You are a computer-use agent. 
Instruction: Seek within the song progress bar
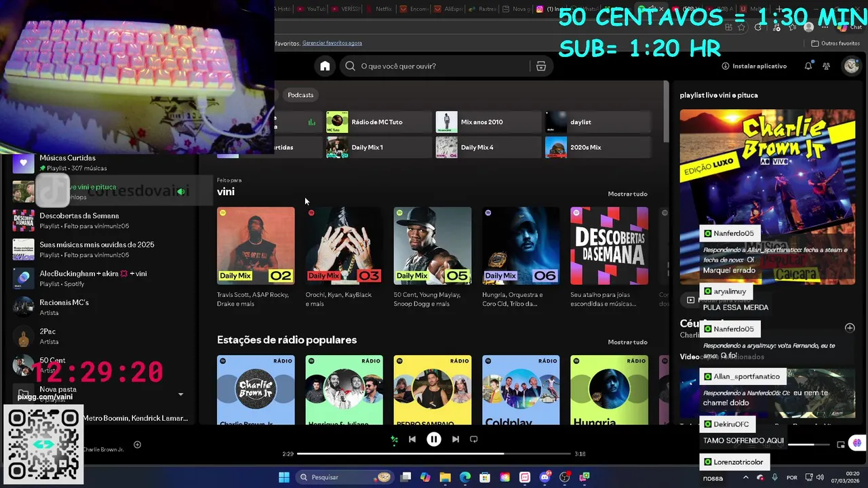(433, 453)
